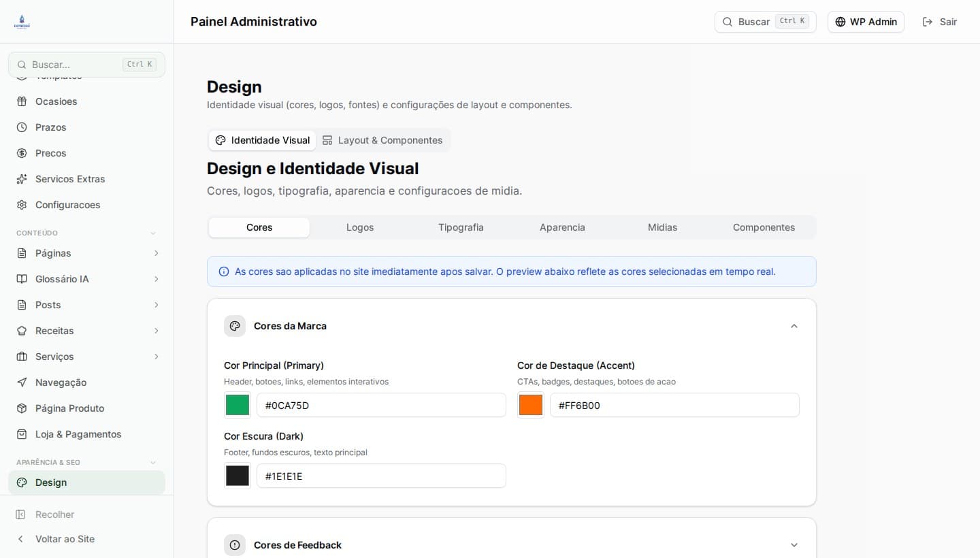Screen dimensions: 980x558
Task: Open the orange Accent color swatch
Action: tap(531, 405)
